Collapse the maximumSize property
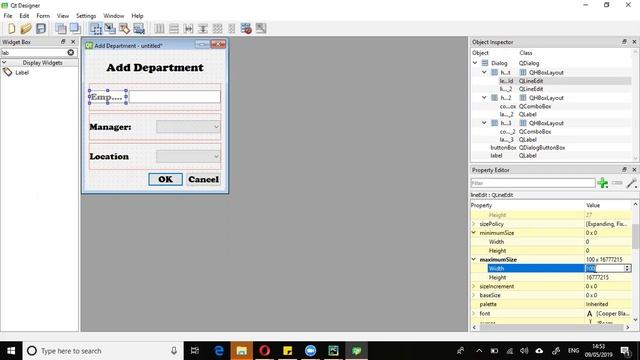Image resolution: width=640 pixels, height=360 pixels. [474, 259]
